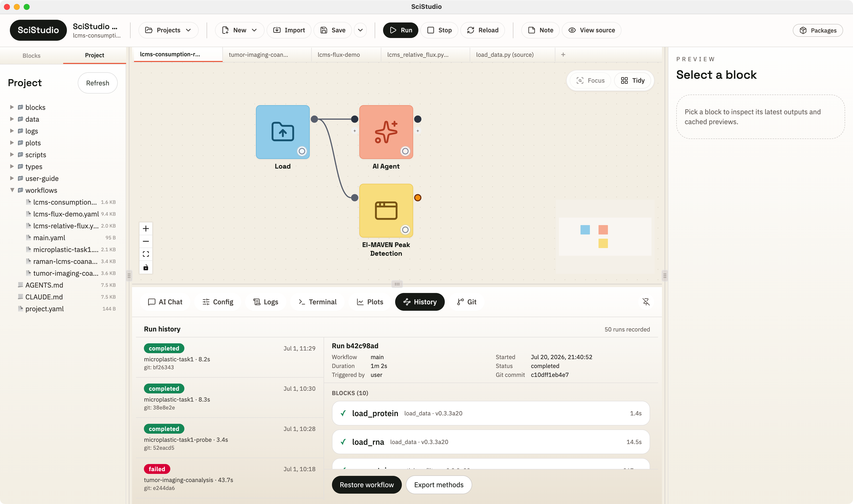Click the AI Agent block output port
The image size is (853, 504).
pyautogui.click(x=418, y=119)
